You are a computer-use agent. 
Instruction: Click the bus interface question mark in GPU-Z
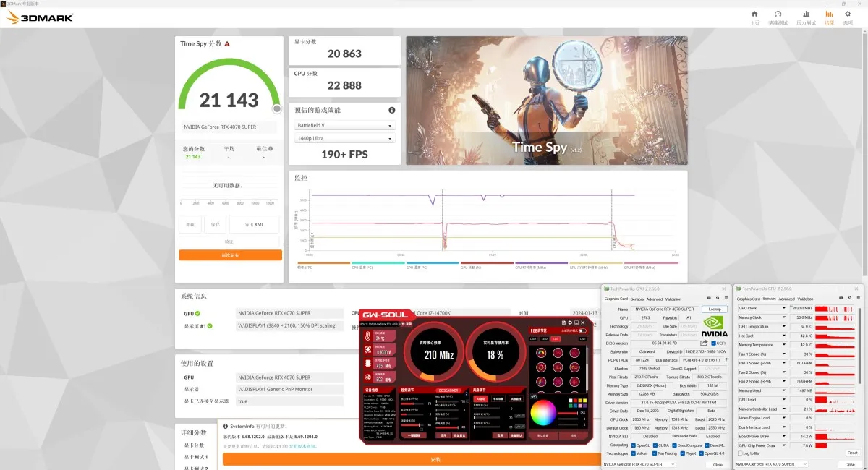(x=726, y=360)
